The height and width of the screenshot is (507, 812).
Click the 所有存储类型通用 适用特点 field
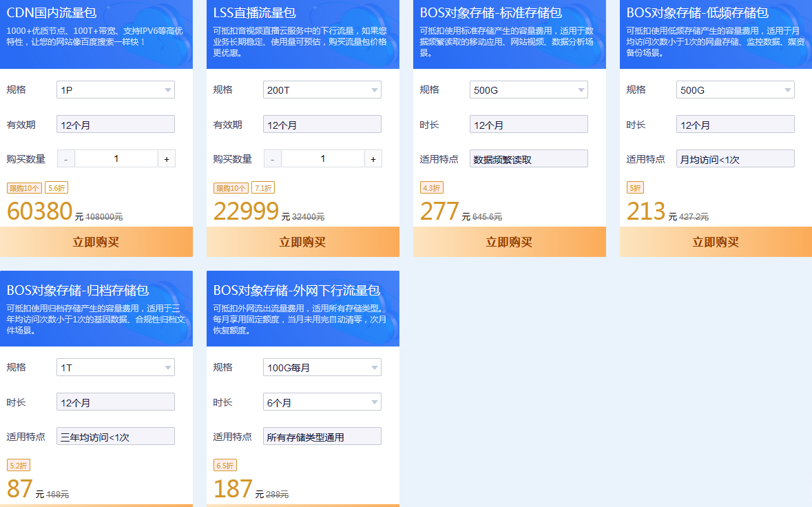point(322,436)
